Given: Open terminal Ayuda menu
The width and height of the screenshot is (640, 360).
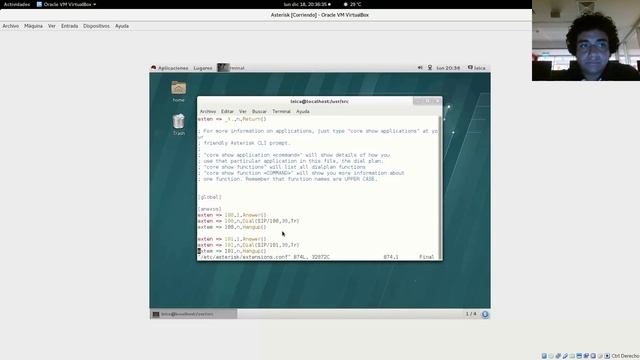Looking at the screenshot, I should (x=303, y=111).
